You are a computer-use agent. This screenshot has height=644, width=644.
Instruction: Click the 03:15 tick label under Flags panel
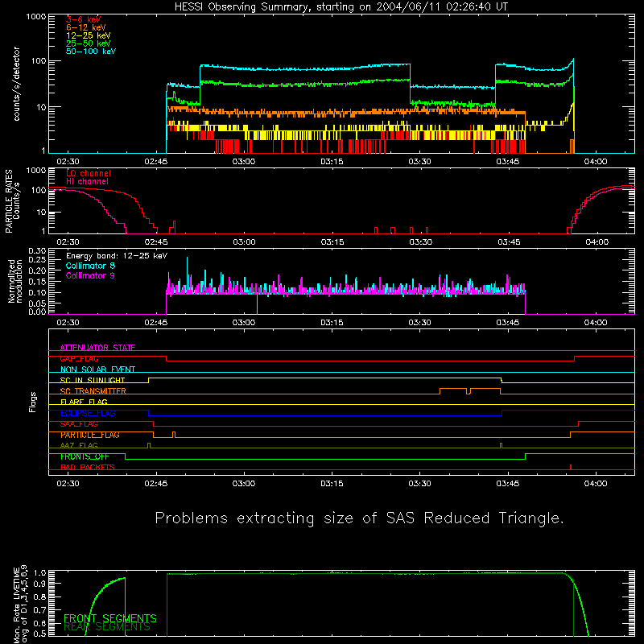tap(332, 484)
